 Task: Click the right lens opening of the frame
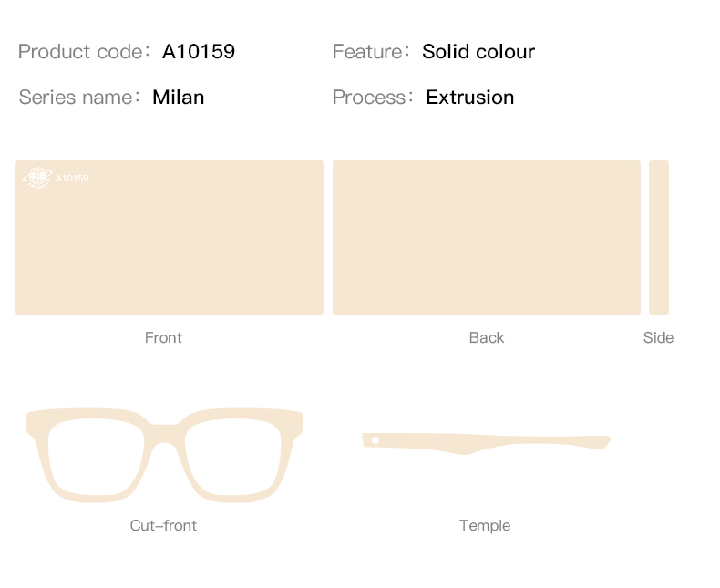tap(233, 457)
